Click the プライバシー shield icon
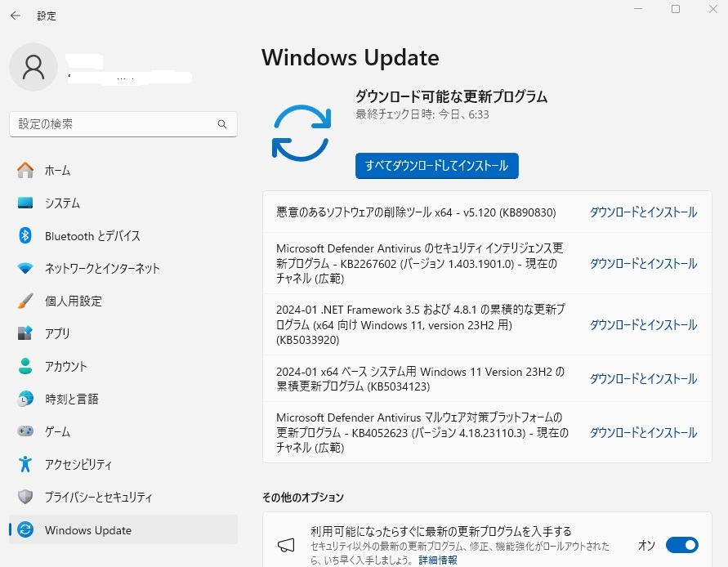 coord(25,497)
